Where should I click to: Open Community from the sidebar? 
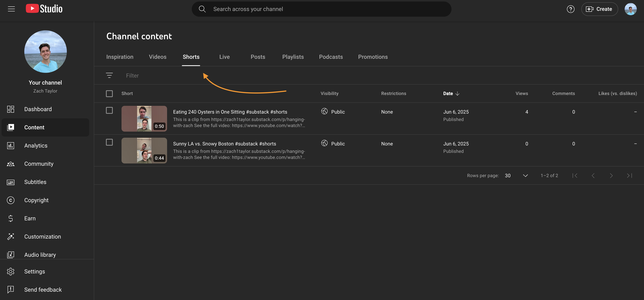[46, 164]
